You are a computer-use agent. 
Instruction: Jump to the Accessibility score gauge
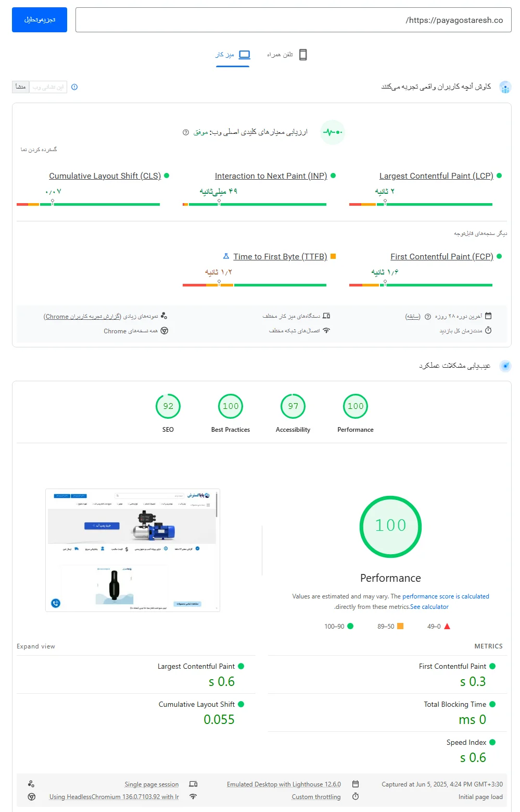pyautogui.click(x=293, y=406)
